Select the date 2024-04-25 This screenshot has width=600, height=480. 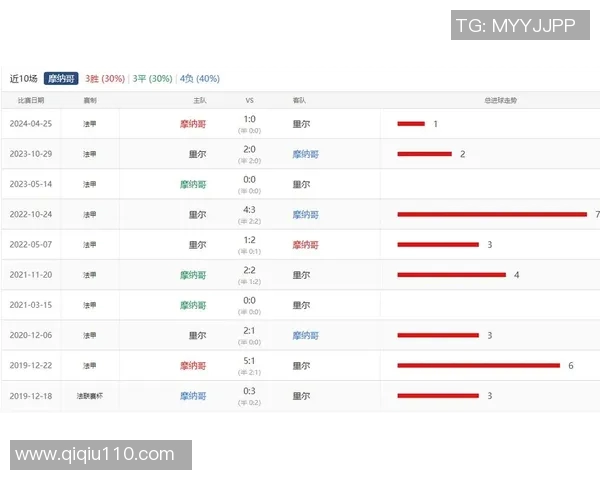click(x=31, y=124)
